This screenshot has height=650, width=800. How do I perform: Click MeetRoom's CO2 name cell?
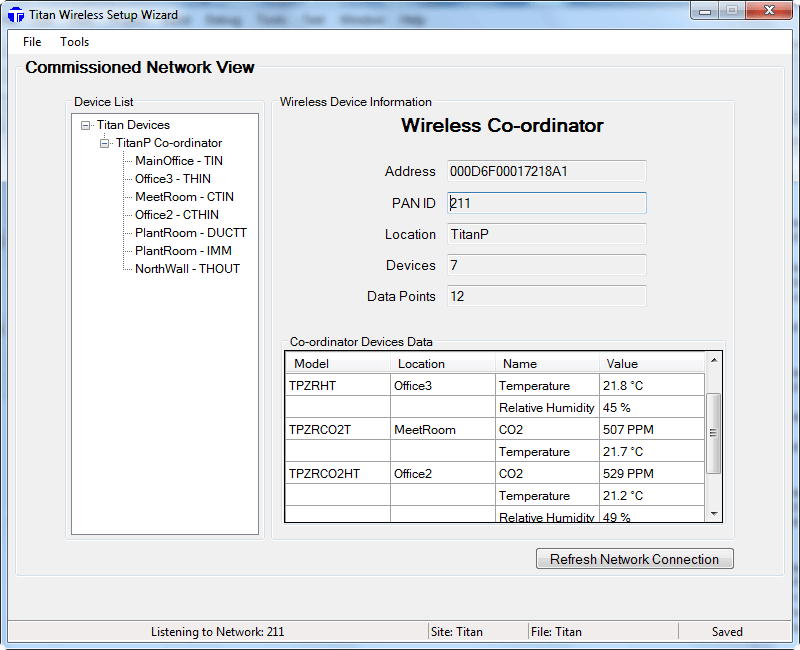(x=547, y=430)
